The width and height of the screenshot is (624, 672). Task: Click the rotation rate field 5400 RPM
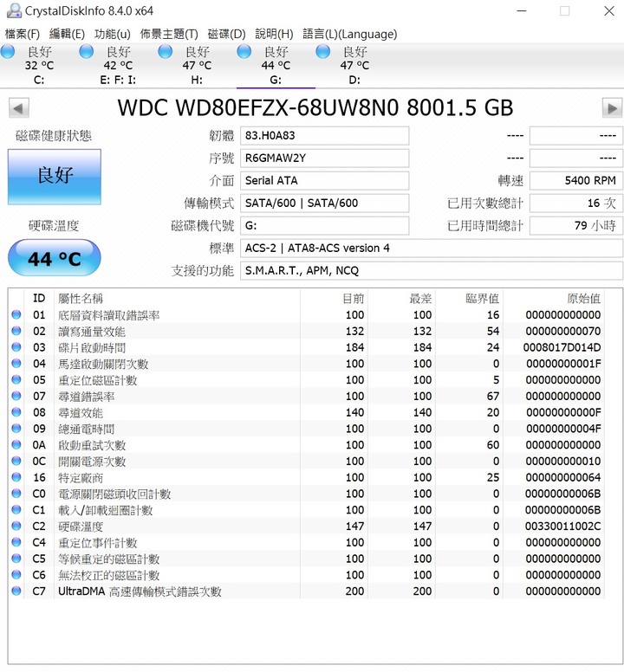(576, 181)
